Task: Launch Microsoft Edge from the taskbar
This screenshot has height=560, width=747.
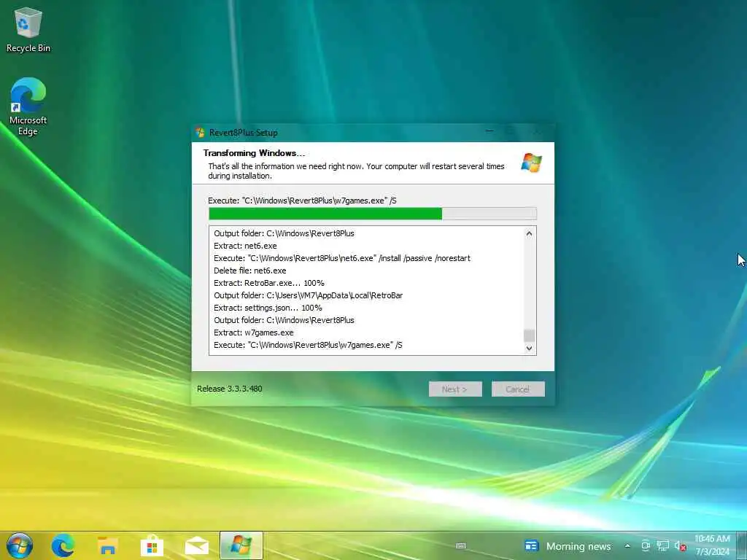Action: [63, 545]
